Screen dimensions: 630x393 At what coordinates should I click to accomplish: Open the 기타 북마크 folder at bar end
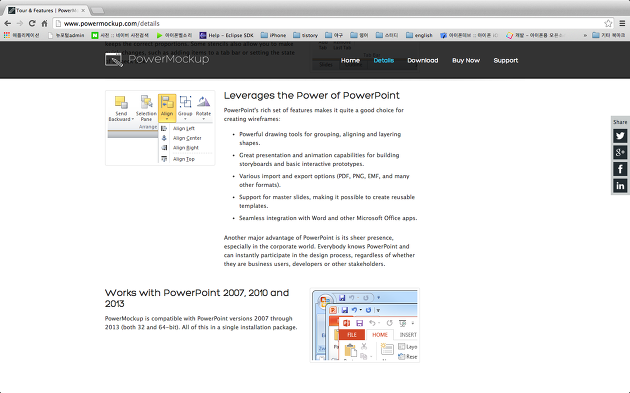click(x=609, y=35)
